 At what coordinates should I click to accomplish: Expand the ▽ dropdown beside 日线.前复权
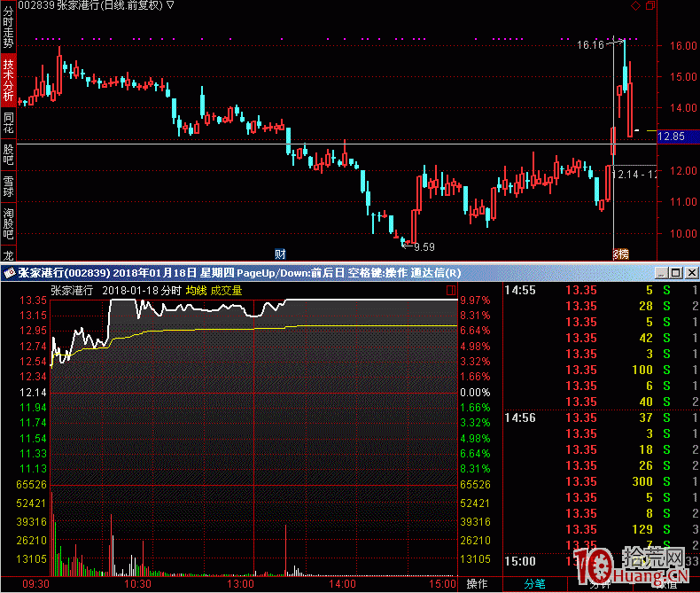tap(170, 6)
